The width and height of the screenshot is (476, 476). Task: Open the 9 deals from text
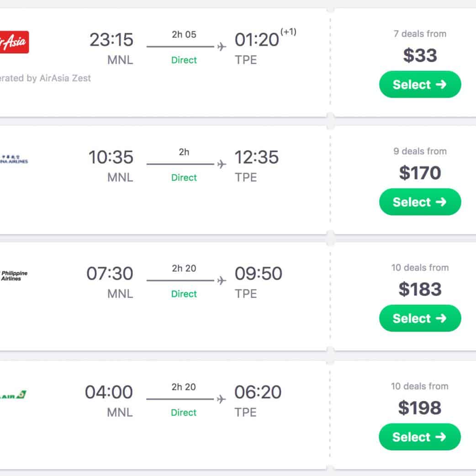pos(420,151)
